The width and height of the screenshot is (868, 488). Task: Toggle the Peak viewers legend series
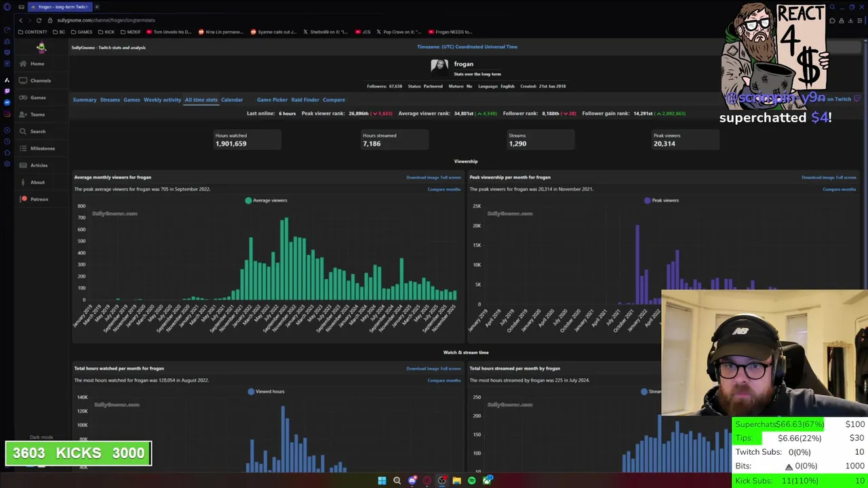click(661, 200)
